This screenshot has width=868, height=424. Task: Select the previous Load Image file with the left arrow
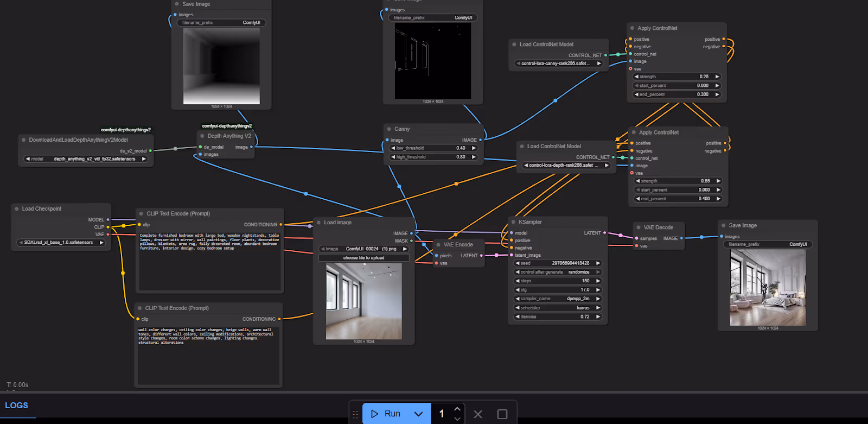pyautogui.click(x=323, y=249)
